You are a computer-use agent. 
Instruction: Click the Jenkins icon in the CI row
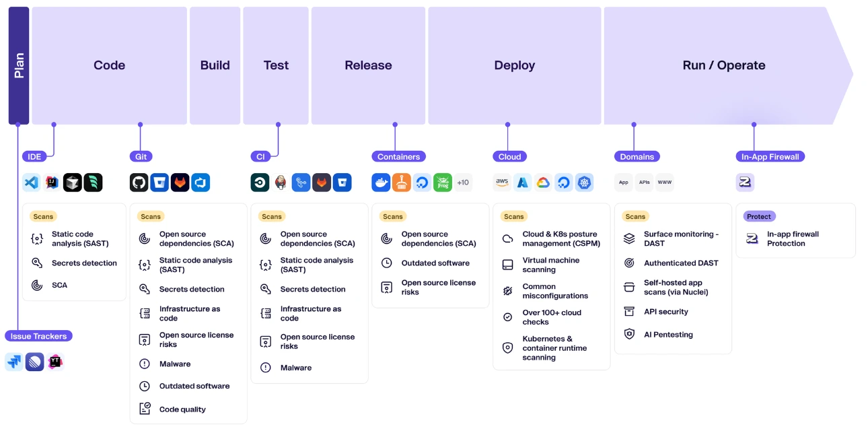[x=281, y=183]
